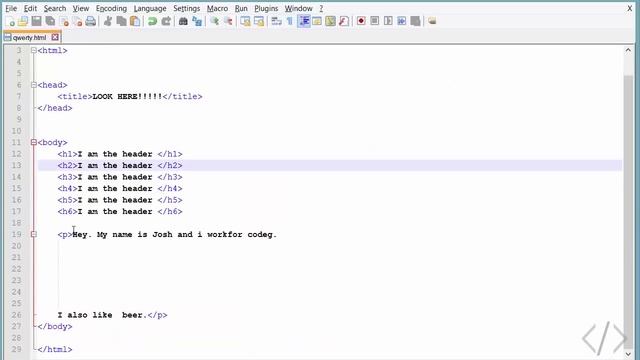This screenshot has width=640, height=360.
Task: Click the Stop recording macro icon
Action: (x=375, y=21)
